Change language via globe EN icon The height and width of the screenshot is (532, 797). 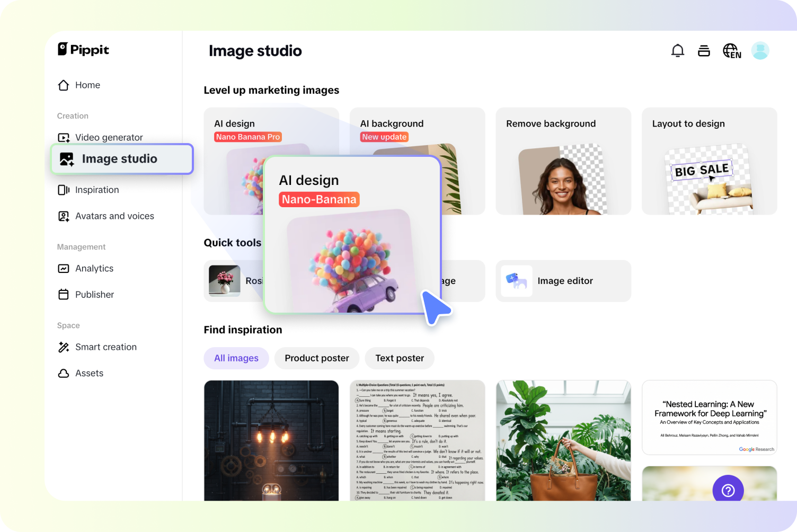point(732,51)
